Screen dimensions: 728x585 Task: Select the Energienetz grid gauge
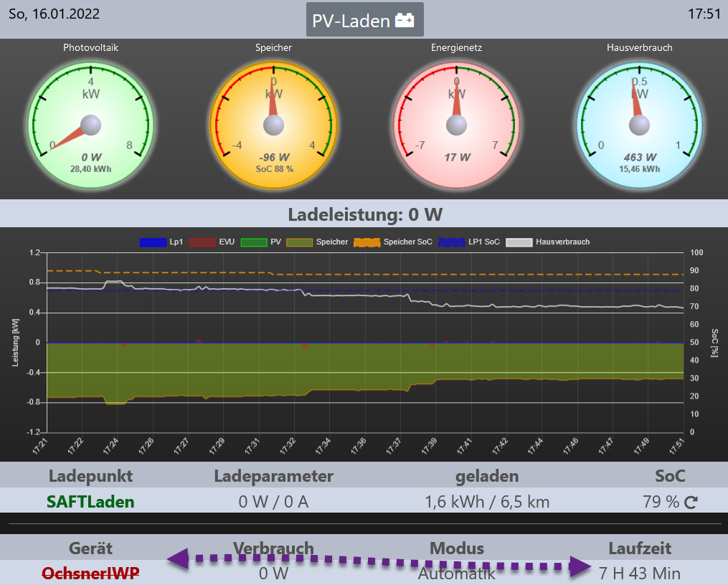coord(456,125)
